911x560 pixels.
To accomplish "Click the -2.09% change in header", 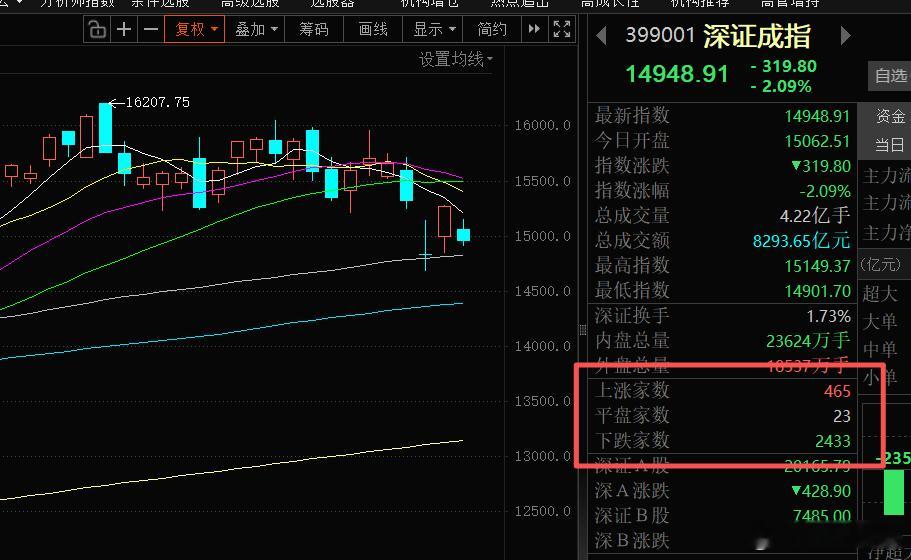I will point(781,86).
